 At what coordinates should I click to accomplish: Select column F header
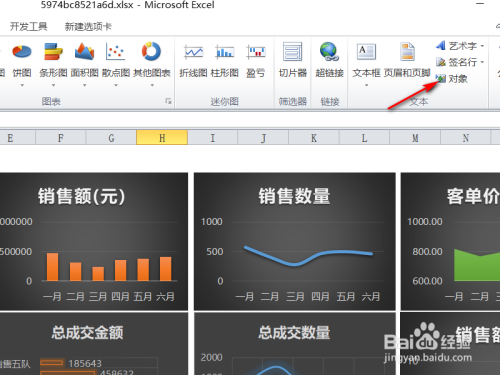pos(61,138)
